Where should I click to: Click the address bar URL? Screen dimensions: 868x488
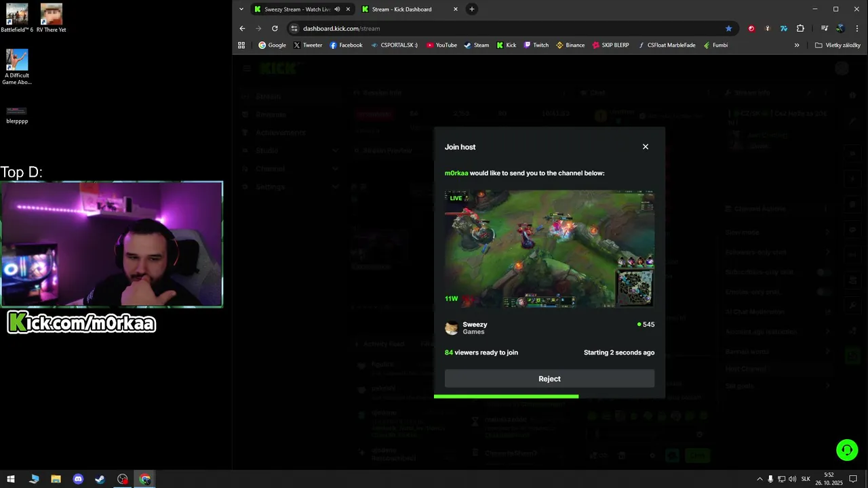[341, 28]
